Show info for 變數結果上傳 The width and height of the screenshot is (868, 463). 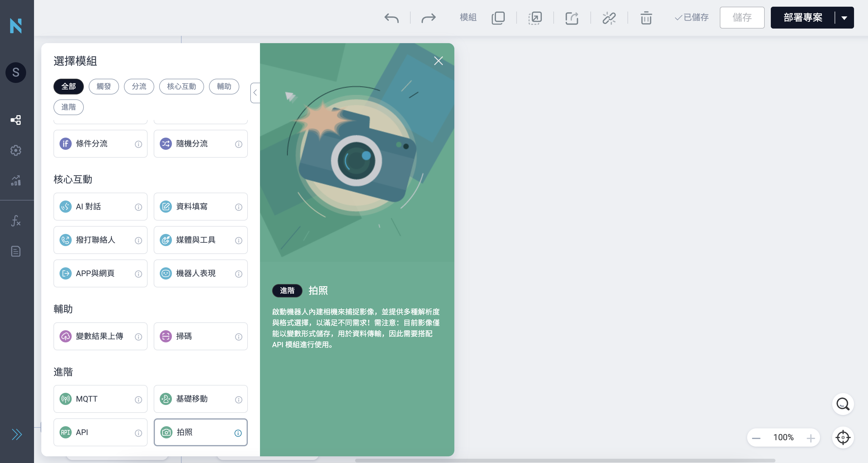pos(138,337)
